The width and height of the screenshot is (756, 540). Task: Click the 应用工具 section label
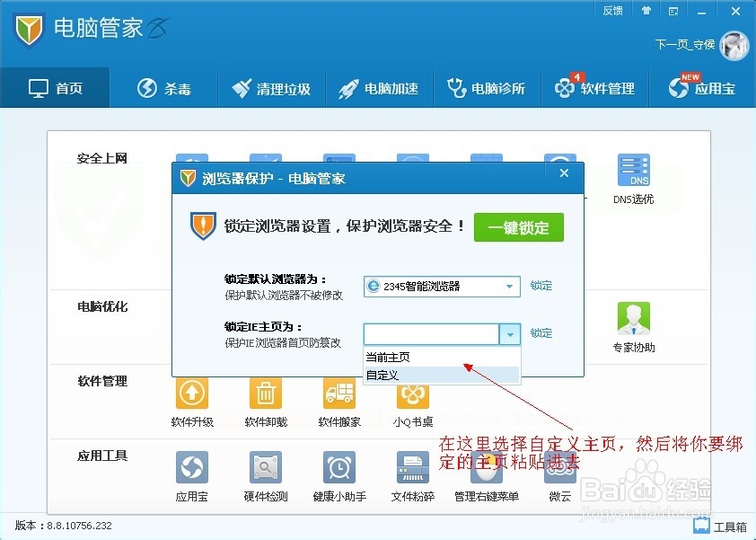102,456
